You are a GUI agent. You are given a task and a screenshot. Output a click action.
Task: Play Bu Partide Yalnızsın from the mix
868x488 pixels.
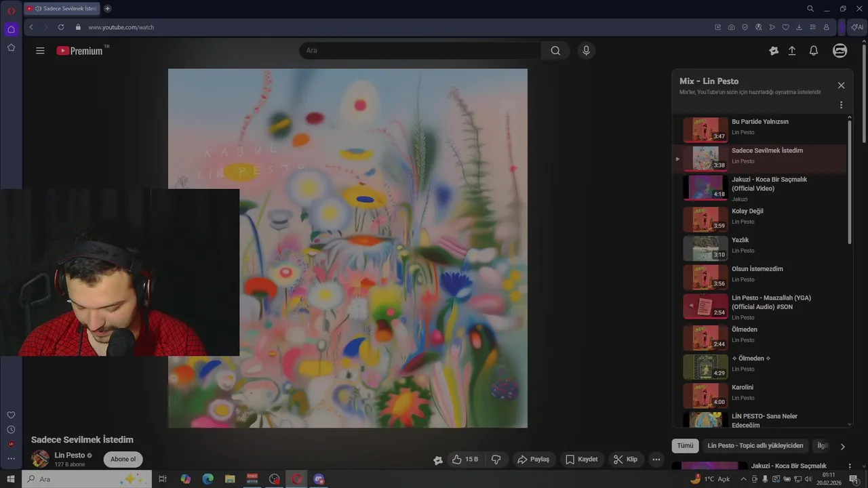click(759, 129)
